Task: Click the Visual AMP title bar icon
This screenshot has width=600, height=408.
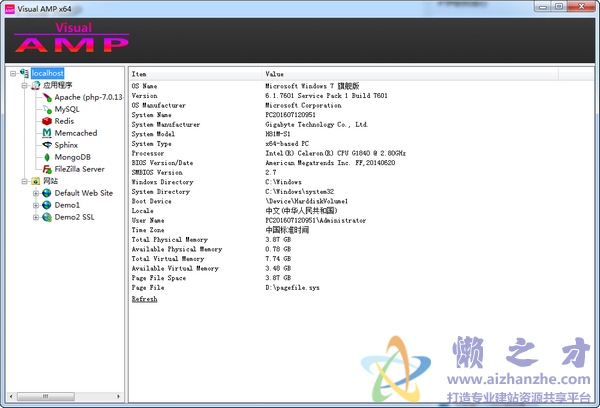Action: pyautogui.click(x=10, y=9)
